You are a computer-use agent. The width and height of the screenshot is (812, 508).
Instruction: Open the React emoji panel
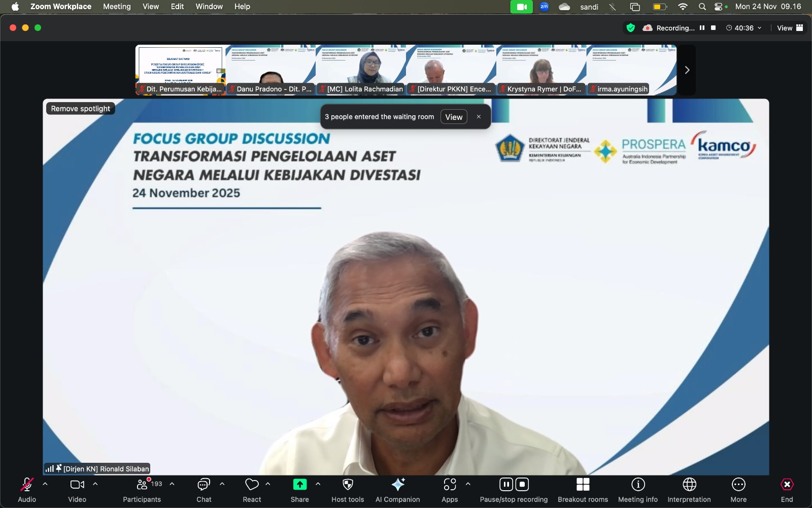(x=252, y=484)
